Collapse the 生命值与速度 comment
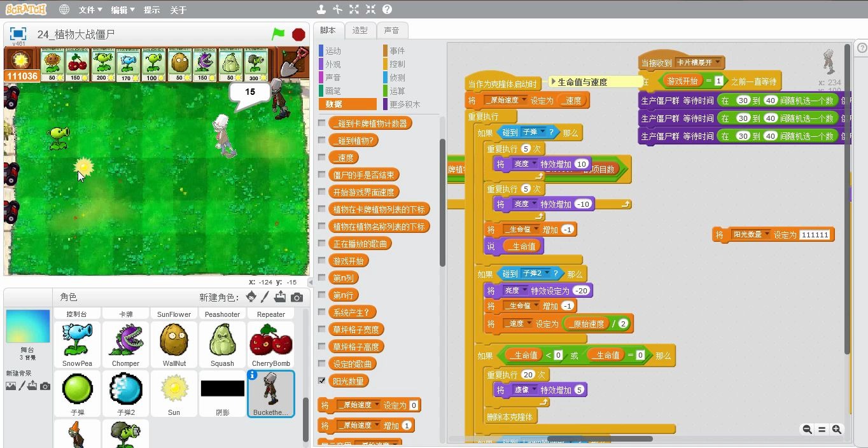The image size is (868, 448). tap(552, 81)
